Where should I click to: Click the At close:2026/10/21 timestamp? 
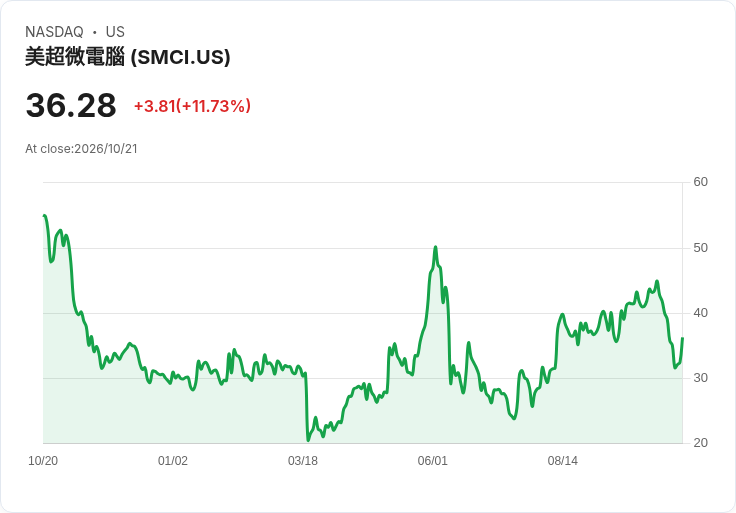[81, 149]
